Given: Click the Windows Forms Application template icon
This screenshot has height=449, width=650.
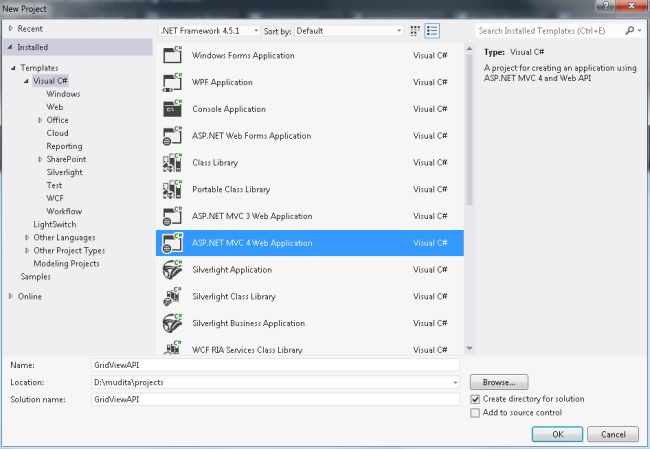Looking at the screenshot, I should [x=172, y=55].
